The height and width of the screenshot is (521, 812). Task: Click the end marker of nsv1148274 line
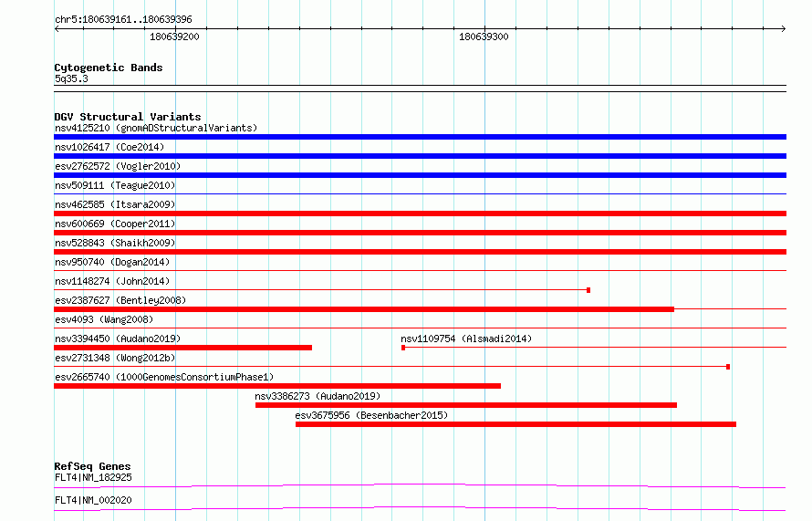click(588, 290)
